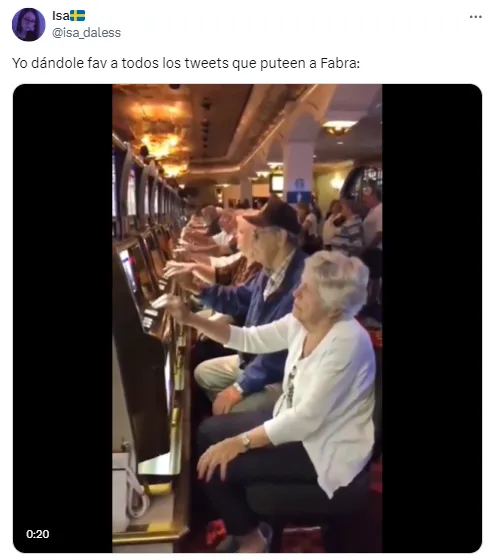This screenshot has height=560, width=489.
Task: Visit the @isa_daless handle link
Action: pyautogui.click(x=86, y=33)
